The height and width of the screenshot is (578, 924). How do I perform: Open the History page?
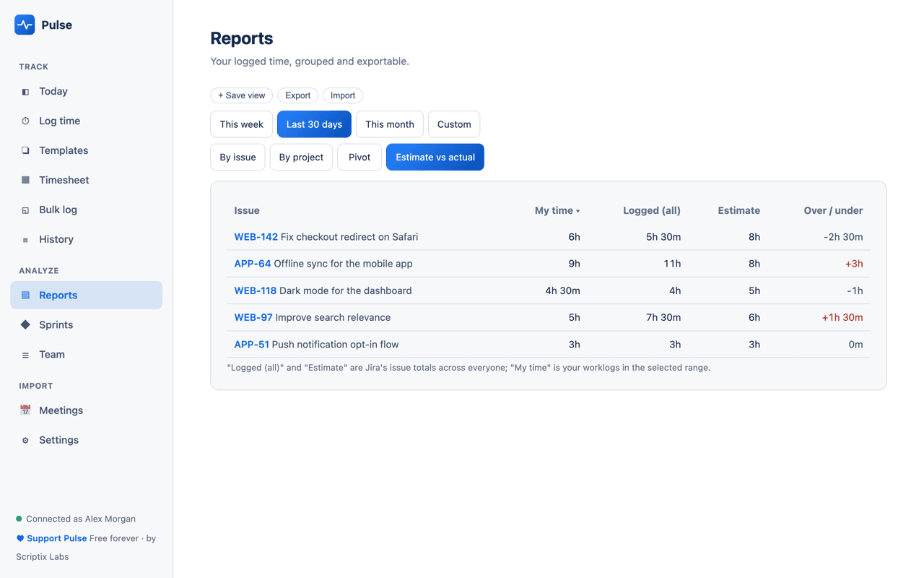[86, 240]
